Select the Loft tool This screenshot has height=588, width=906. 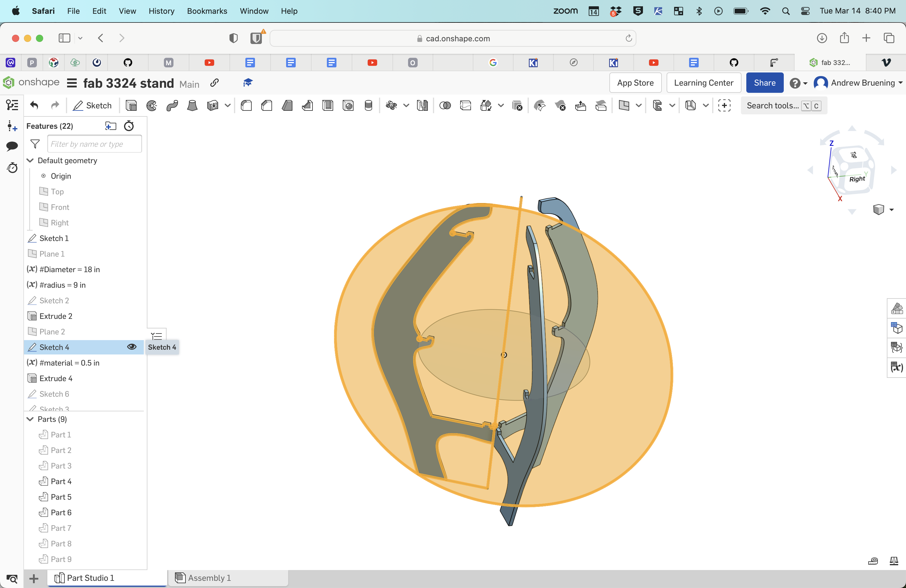(x=192, y=105)
